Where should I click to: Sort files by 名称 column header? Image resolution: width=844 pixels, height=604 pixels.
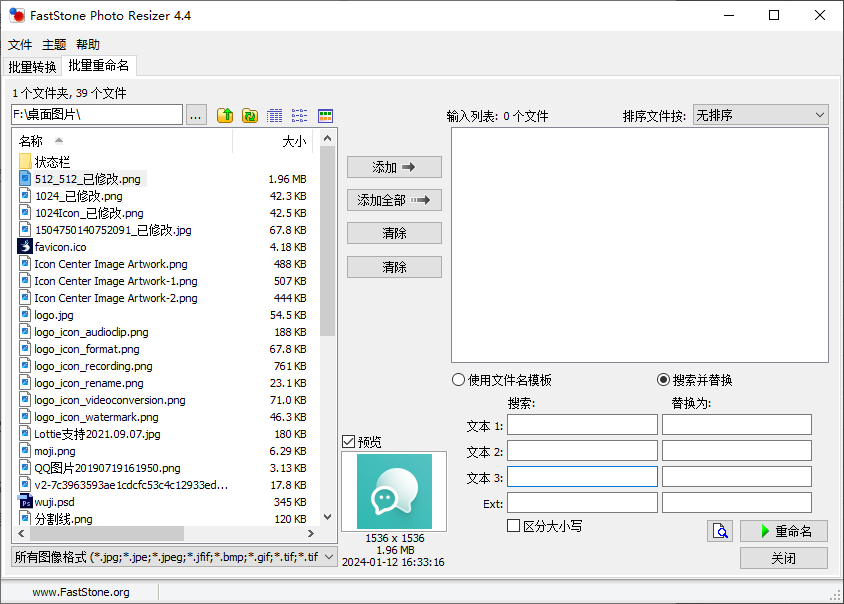point(120,141)
